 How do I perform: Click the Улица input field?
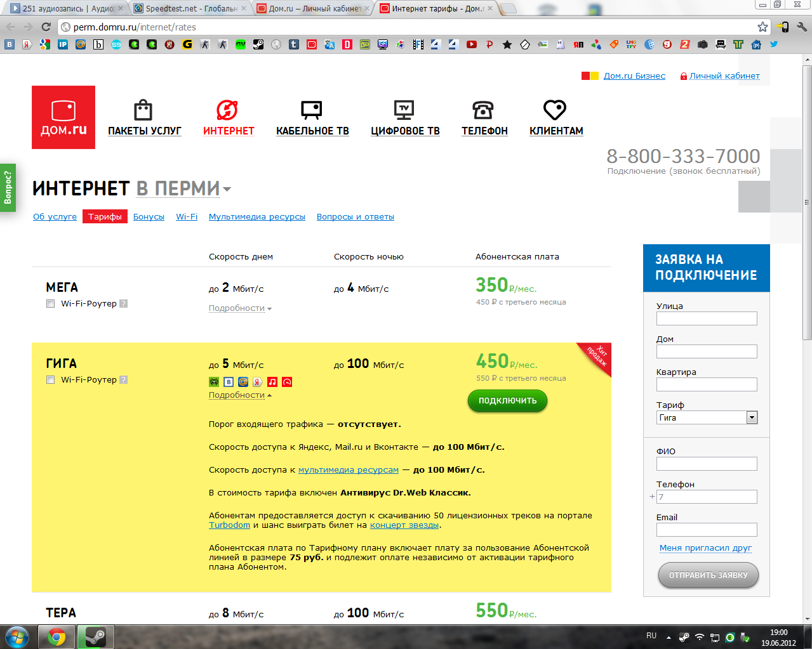[707, 318]
